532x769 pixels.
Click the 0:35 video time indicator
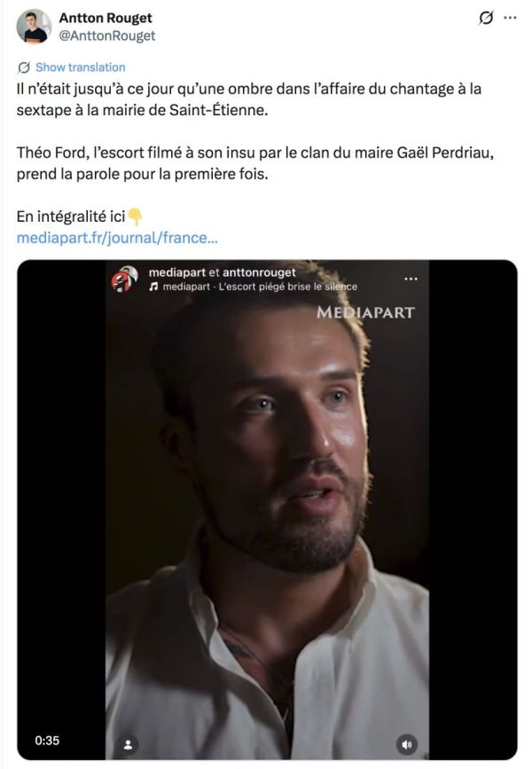click(46, 739)
